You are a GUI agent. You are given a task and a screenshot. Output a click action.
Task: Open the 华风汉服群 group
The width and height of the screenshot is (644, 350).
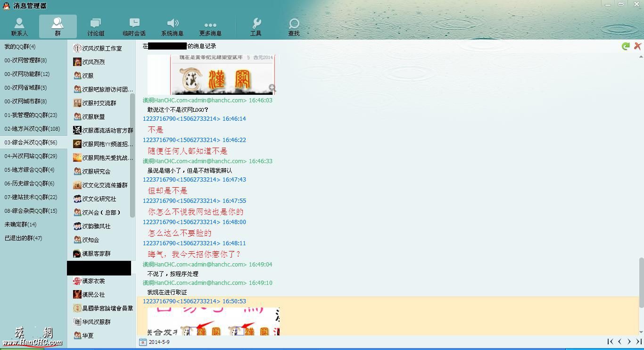[x=96, y=322]
